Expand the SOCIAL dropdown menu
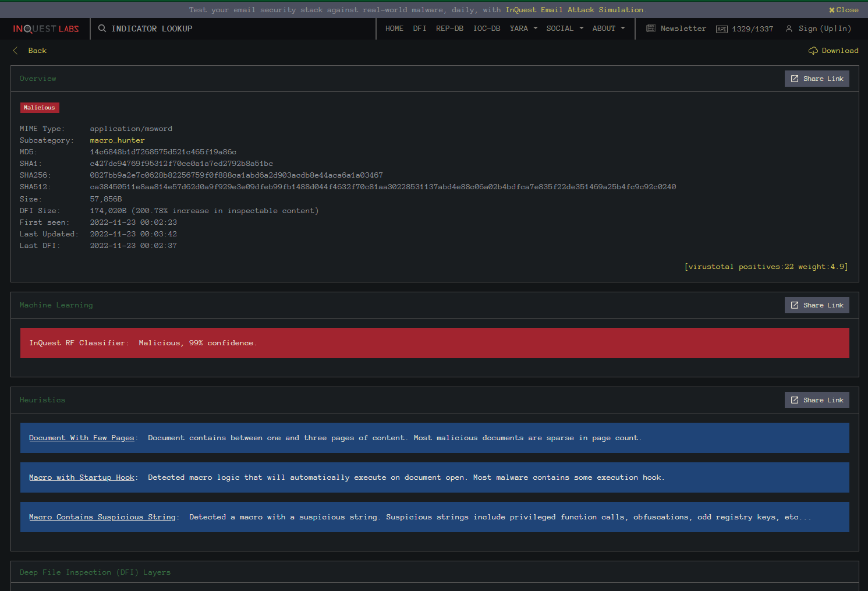The width and height of the screenshot is (868, 591). click(565, 29)
